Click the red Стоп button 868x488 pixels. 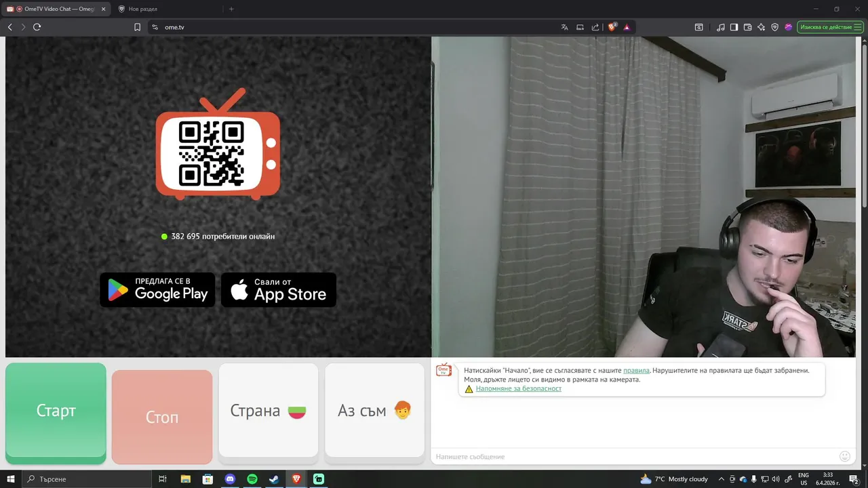tap(162, 416)
